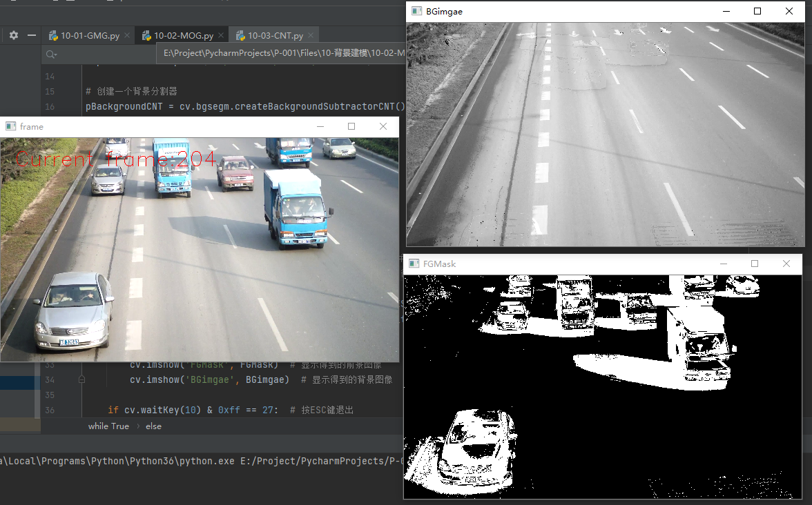Maximize the frame window
812x505 pixels.
pos(351,126)
